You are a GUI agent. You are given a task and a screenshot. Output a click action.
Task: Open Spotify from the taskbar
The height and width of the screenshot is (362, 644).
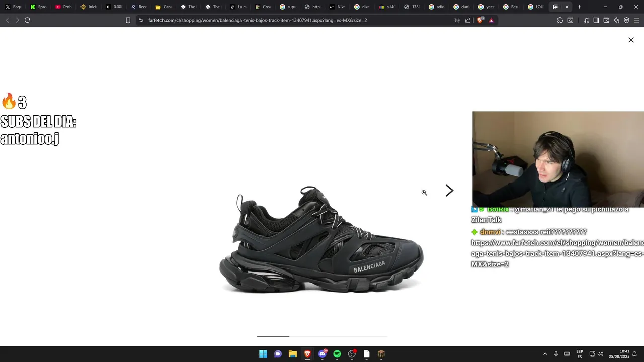[337, 354]
